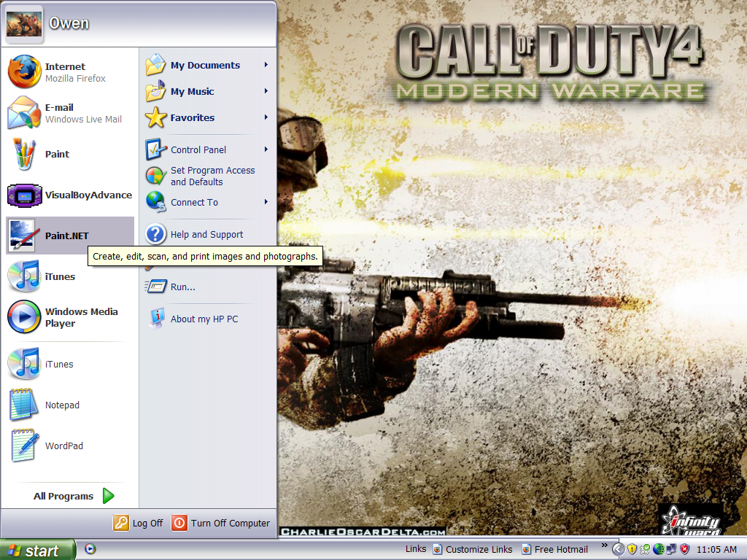The image size is (747, 560).
Task: Expand Control Panel submenu arrow
Action: click(x=266, y=149)
